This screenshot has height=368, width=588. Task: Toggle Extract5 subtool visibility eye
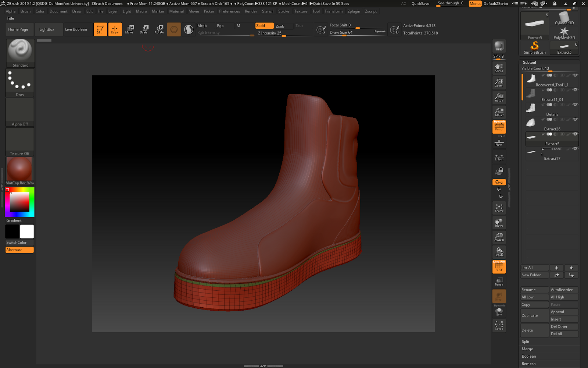coord(575,134)
